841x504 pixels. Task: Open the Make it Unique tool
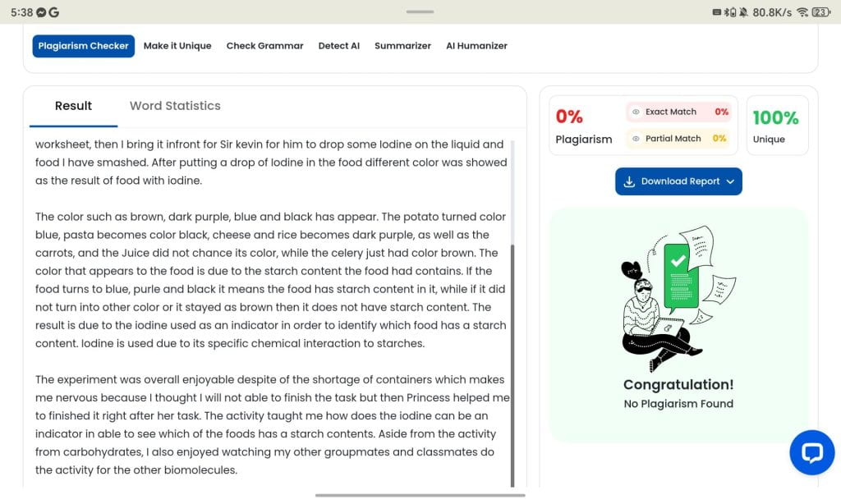tap(177, 46)
